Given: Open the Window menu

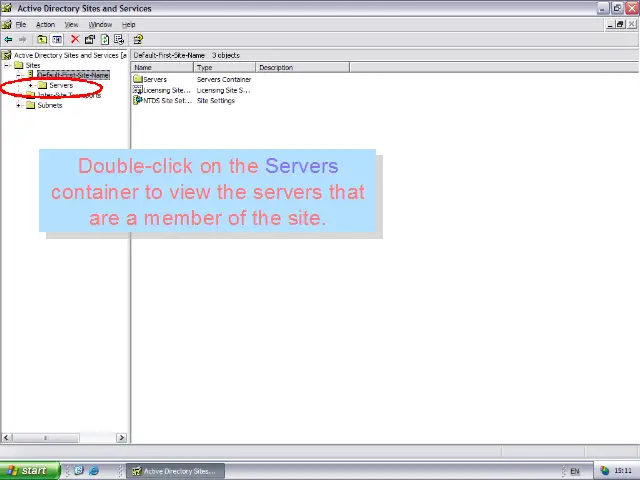Looking at the screenshot, I should pos(100,24).
